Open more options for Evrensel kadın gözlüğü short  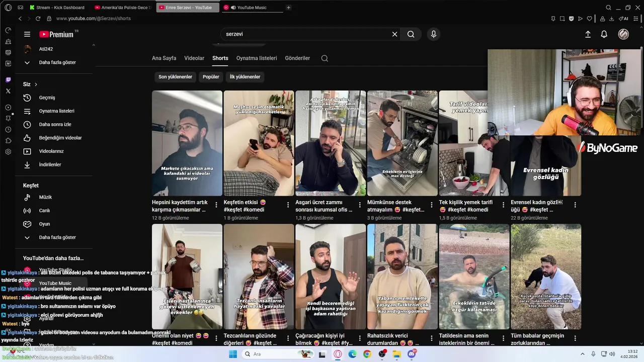pyautogui.click(x=575, y=205)
